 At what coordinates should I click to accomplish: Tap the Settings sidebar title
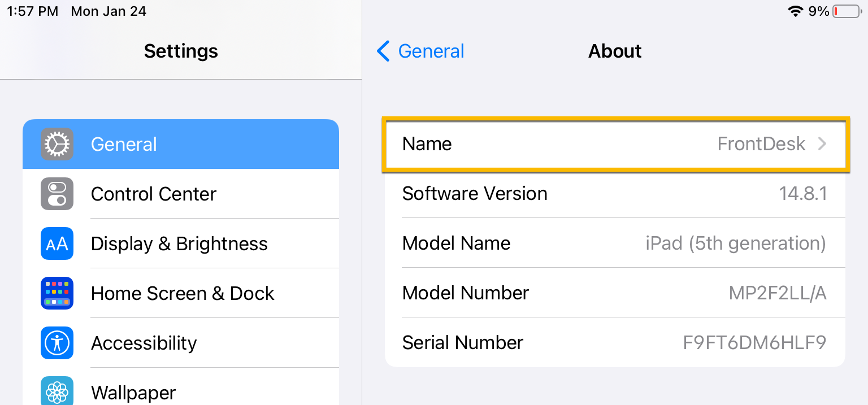pos(181,51)
